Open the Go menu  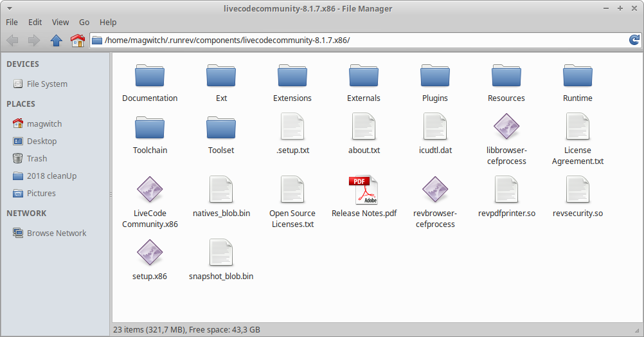click(85, 22)
